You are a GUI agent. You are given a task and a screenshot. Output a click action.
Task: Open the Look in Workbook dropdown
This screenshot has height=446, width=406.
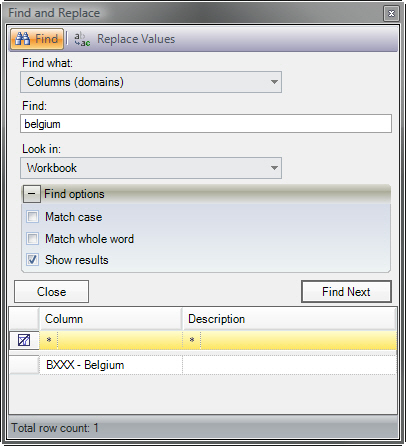(151, 168)
